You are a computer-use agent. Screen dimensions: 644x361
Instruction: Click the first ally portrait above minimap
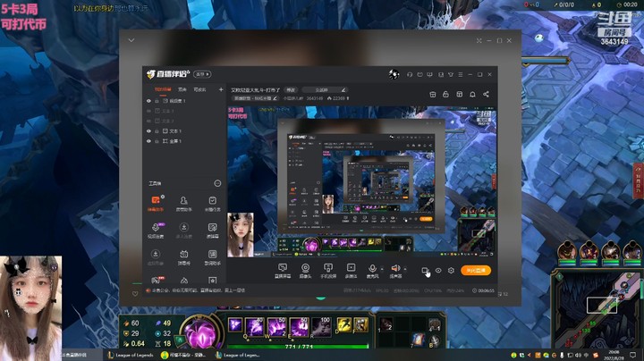(567, 251)
